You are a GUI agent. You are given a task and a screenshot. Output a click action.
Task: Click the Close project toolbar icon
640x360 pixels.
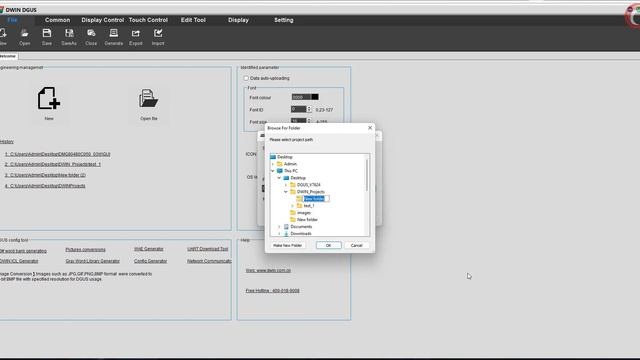pyautogui.click(x=91, y=36)
